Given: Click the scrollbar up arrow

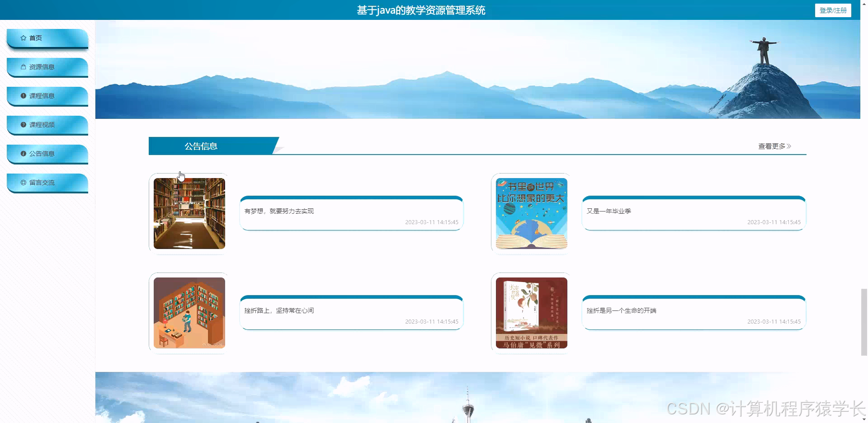Looking at the screenshot, I should click(864, 4).
